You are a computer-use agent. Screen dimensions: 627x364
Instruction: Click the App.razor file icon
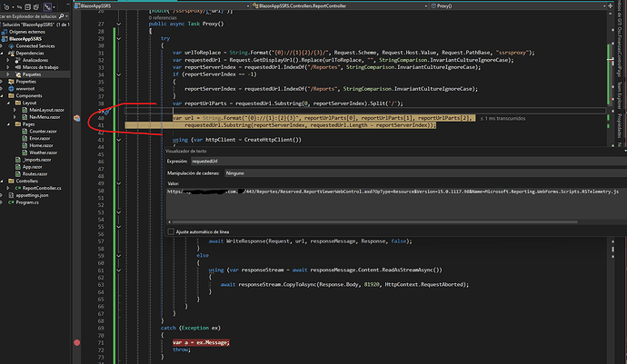coord(18,167)
